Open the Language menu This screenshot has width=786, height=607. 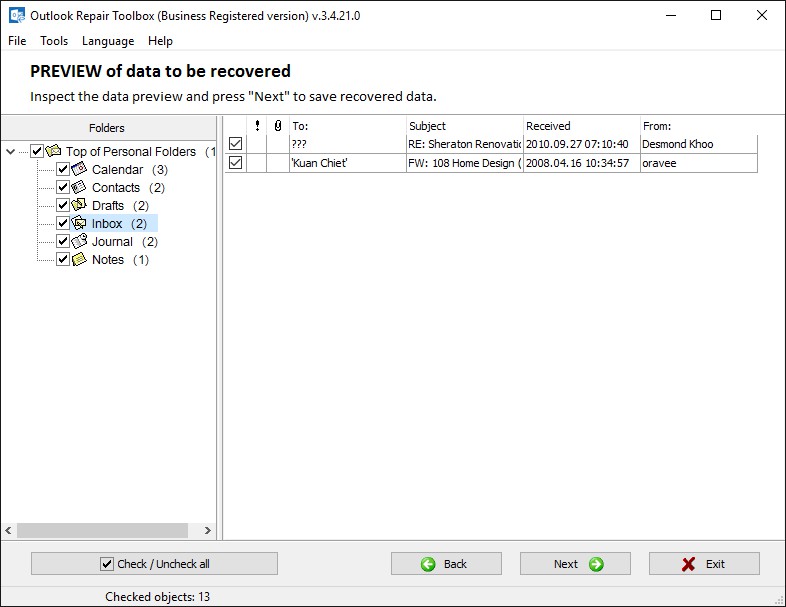coord(108,41)
